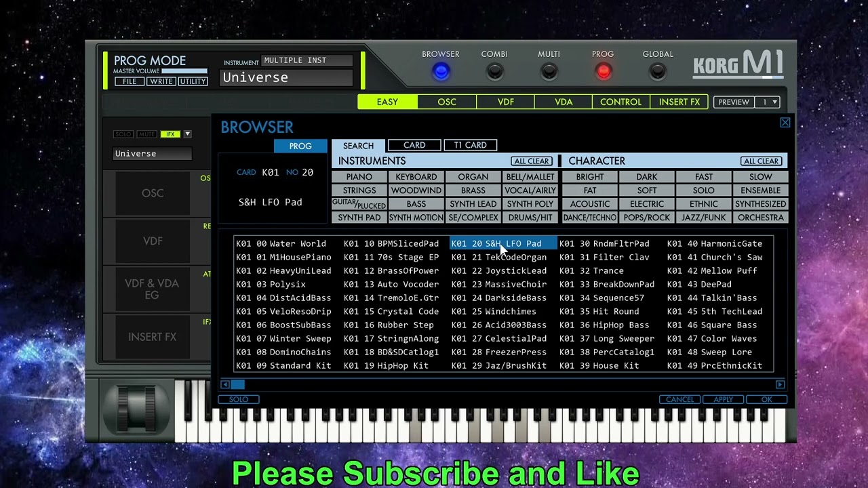Switch to COMBI mode button
This screenshot has height=488, width=868.
tap(495, 71)
